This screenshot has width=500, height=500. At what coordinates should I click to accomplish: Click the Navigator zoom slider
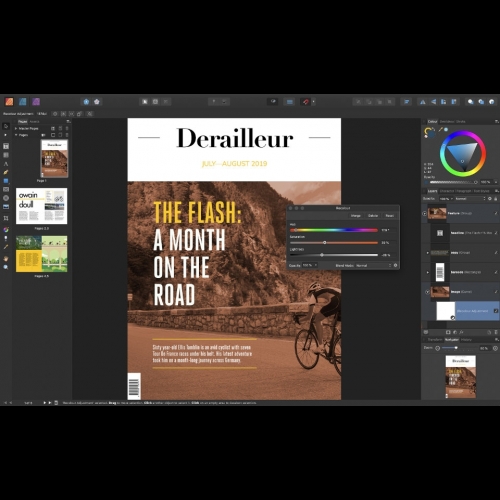click(x=457, y=348)
